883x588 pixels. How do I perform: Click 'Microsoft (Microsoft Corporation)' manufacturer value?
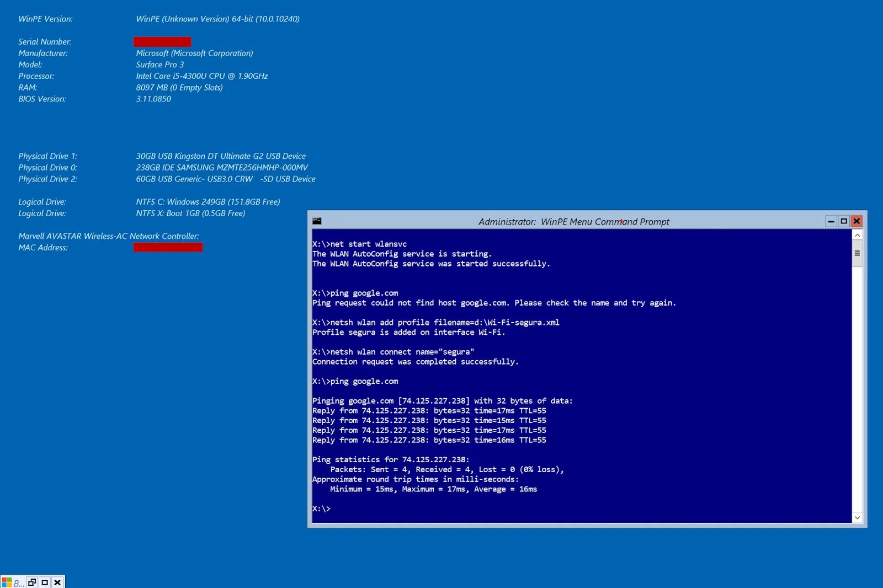coord(194,54)
